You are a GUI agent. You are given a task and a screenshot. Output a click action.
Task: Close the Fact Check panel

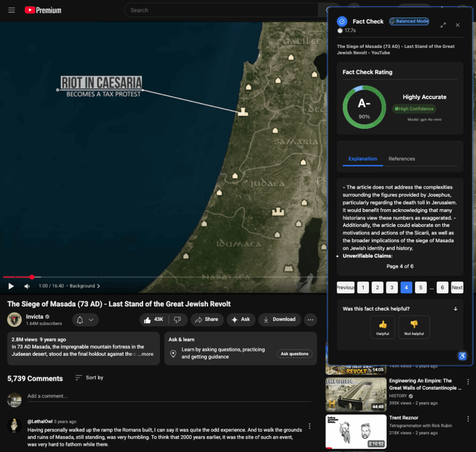point(457,25)
